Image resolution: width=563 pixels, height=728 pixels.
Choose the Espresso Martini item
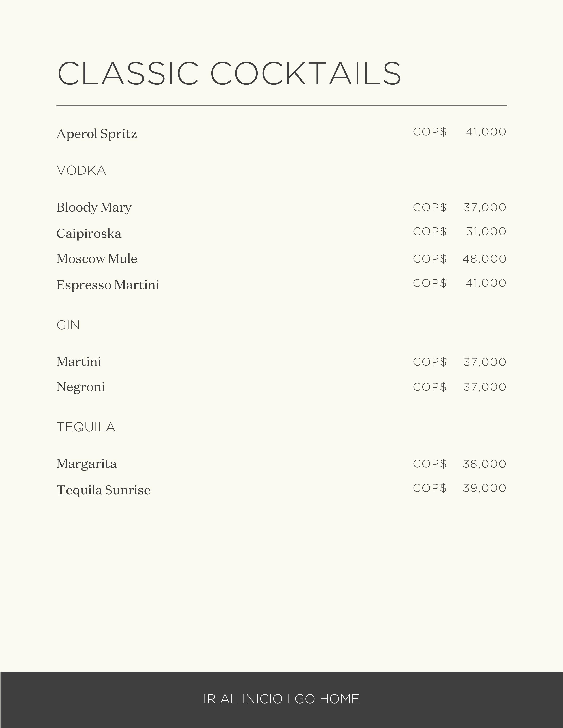107,285
